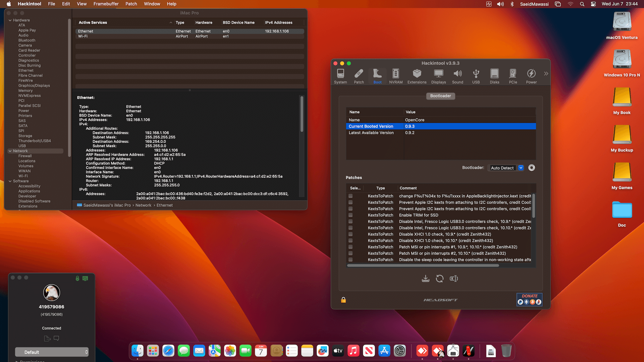Check the AppleBacklightInjector patch checkbox
Viewport: 644px width, 362px height.
[x=351, y=196]
